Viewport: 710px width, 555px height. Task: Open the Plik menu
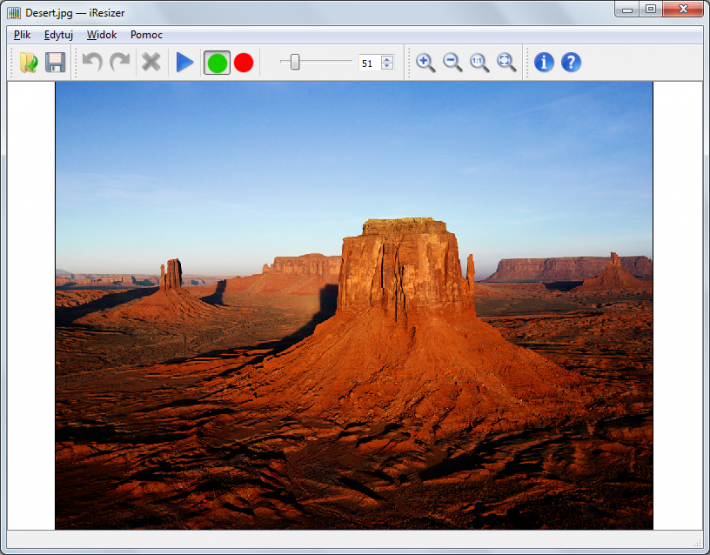(22, 35)
